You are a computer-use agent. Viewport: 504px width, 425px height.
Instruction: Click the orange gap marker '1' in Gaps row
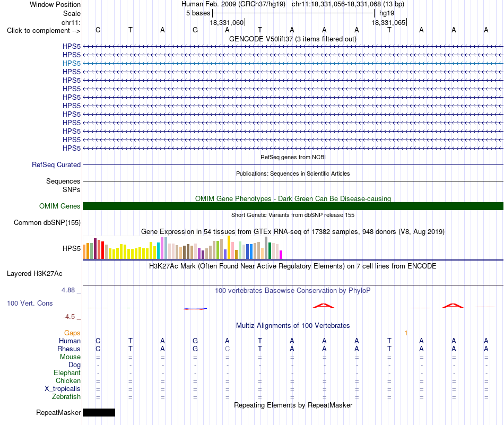pos(406,333)
